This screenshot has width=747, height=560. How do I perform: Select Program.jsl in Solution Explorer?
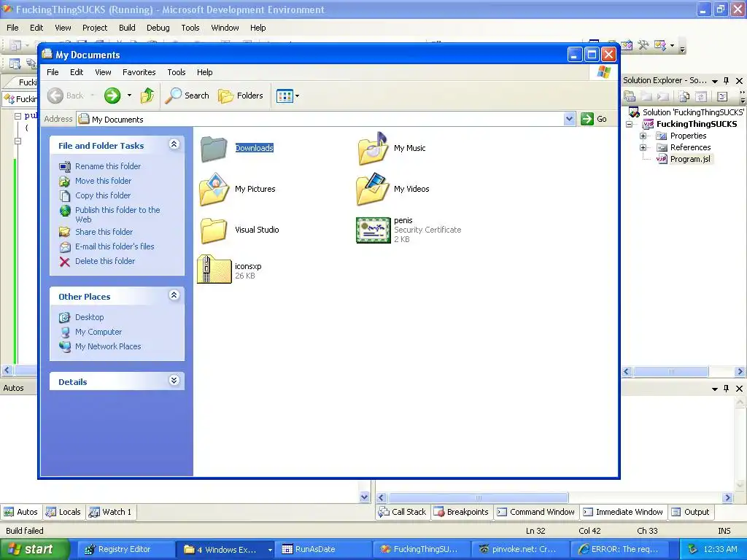tap(690, 159)
